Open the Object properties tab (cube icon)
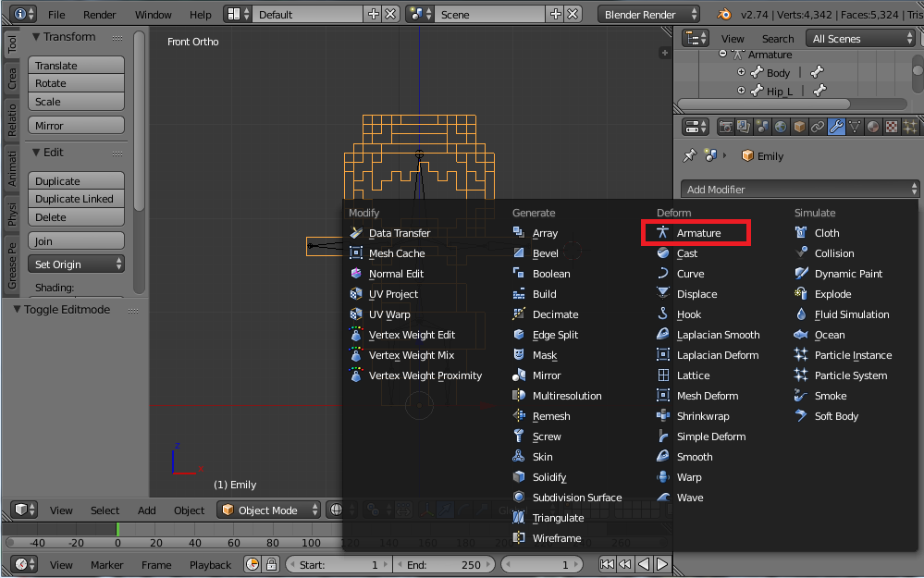Image resolution: width=924 pixels, height=578 pixels. [x=799, y=127]
